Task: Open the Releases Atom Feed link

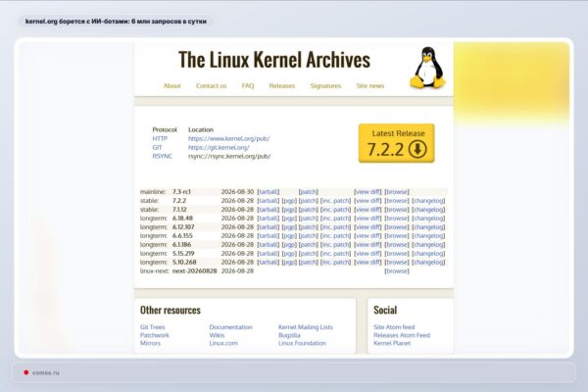Action: 402,335
